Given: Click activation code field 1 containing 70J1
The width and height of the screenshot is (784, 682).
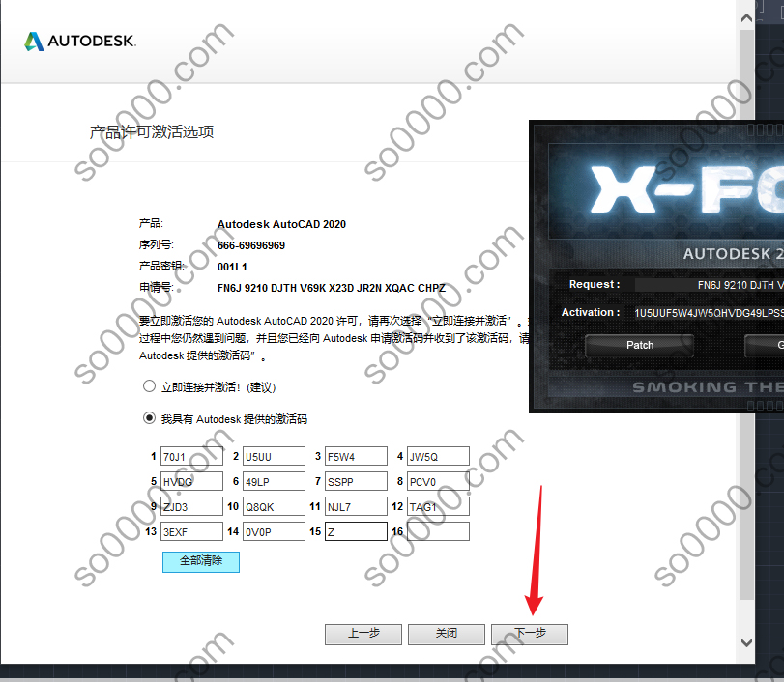Looking at the screenshot, I should (x=191, y=456).
